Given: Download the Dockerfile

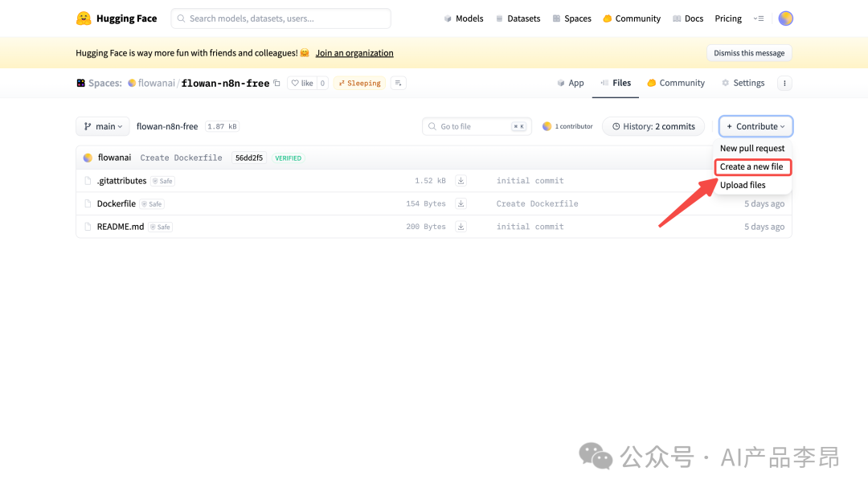Looking at the screenshot, I should [x=461, y=203].
